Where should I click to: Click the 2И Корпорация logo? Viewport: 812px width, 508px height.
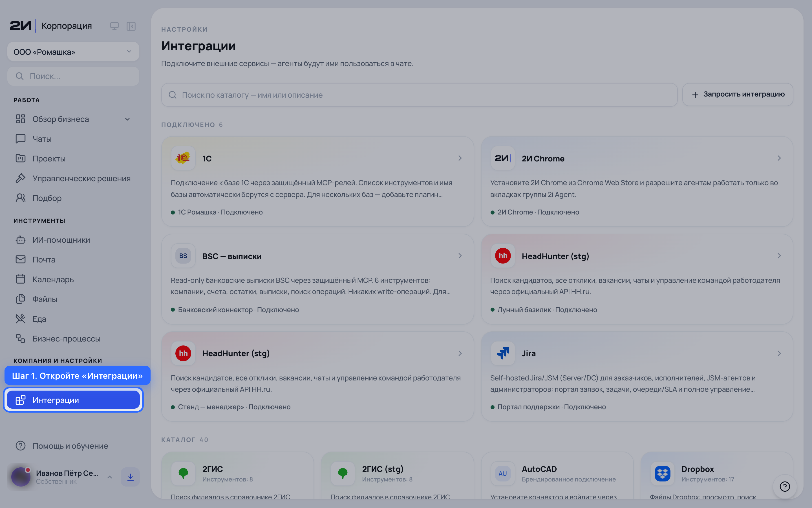[51, 26]
